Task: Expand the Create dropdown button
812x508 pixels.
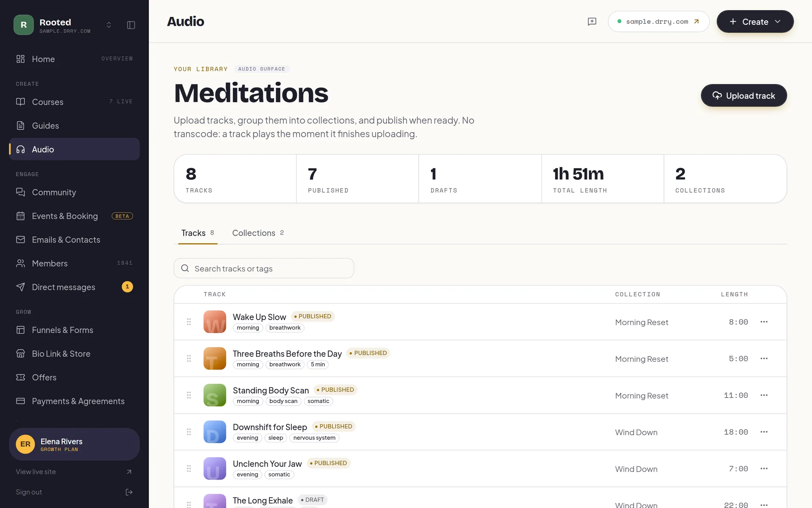Action: click(x=755, y=22)
